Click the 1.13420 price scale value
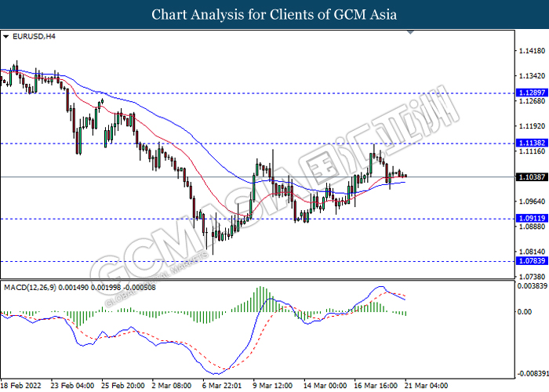 (x=532, y=76)
